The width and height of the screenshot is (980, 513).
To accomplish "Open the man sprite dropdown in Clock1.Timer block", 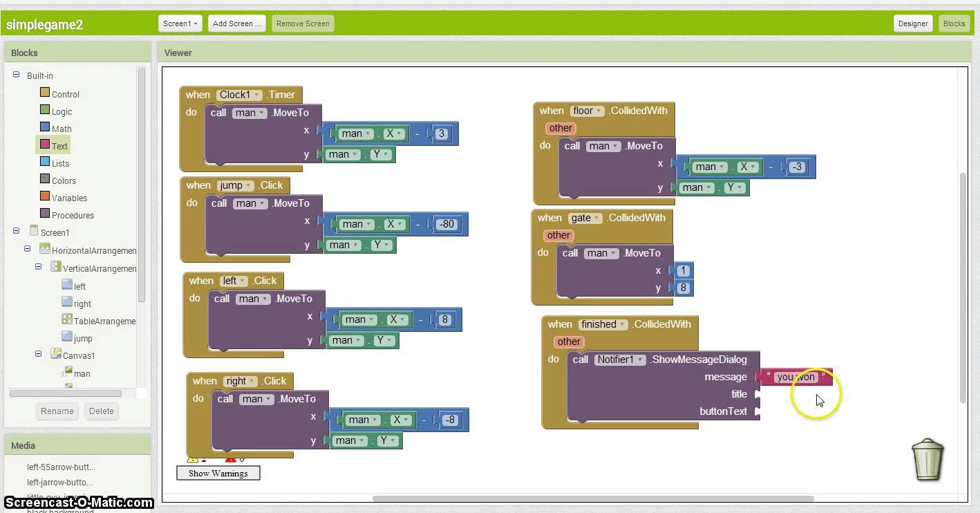I will point(249,113).
